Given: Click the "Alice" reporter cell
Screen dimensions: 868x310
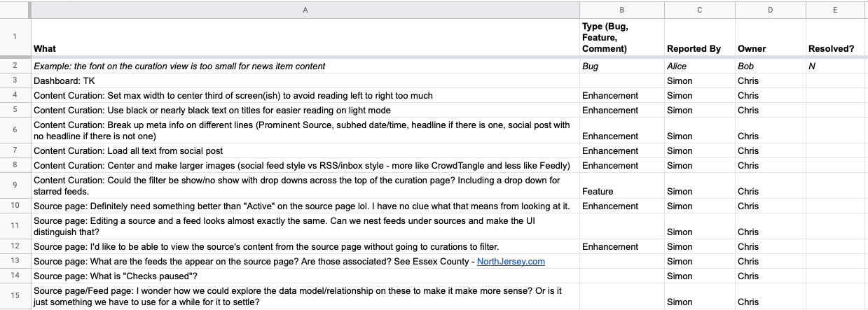Looking at the screenshot, I should tap(698, 66).
